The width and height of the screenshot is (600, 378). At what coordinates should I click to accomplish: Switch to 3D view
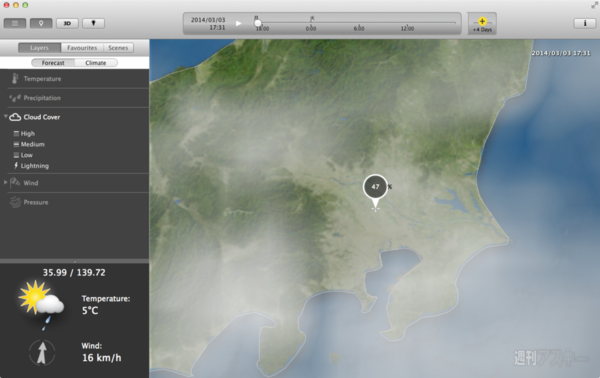tap(67, 23)
